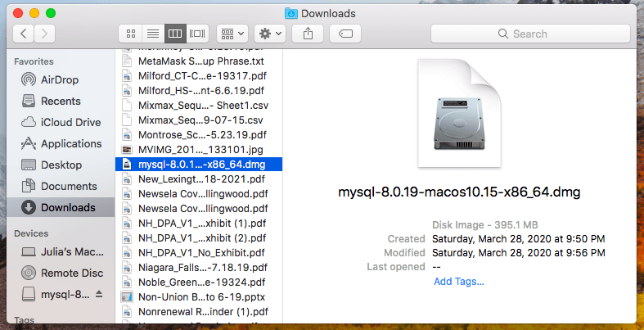Click the Edit Tags toolbar button

pyautogui.click(x=345, y=34)
